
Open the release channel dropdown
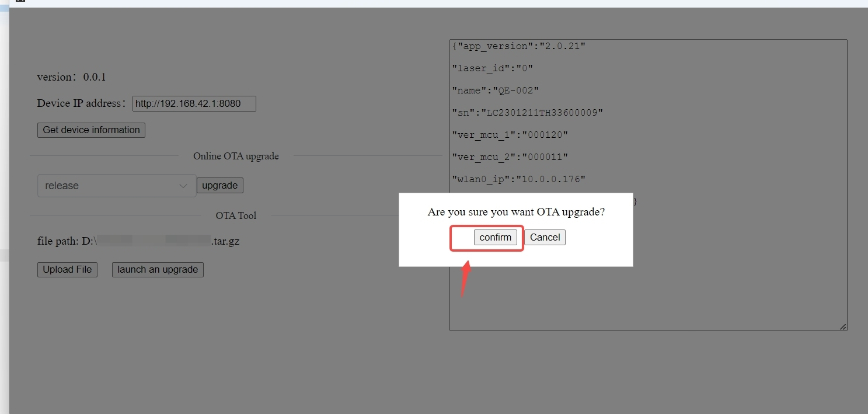117,186
